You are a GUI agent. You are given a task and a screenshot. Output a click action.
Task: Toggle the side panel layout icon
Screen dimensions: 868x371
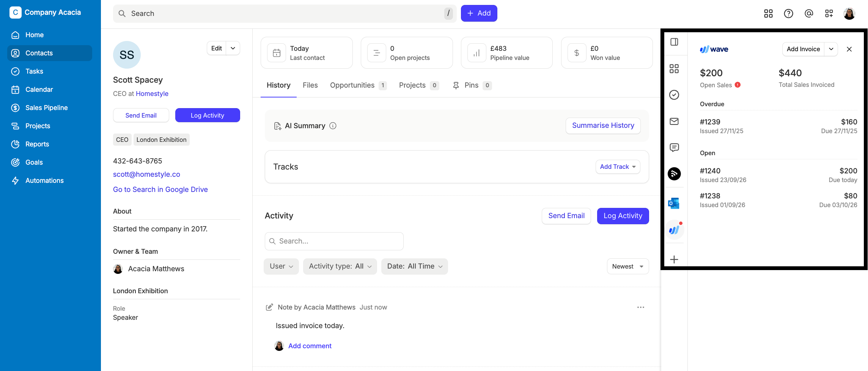[674, 42]
